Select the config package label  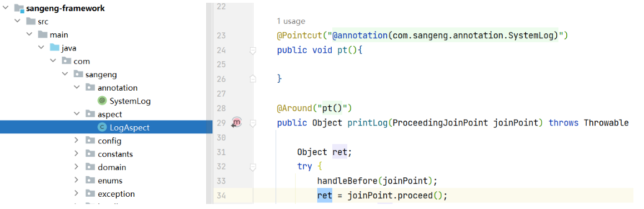[x=109, y=141]
